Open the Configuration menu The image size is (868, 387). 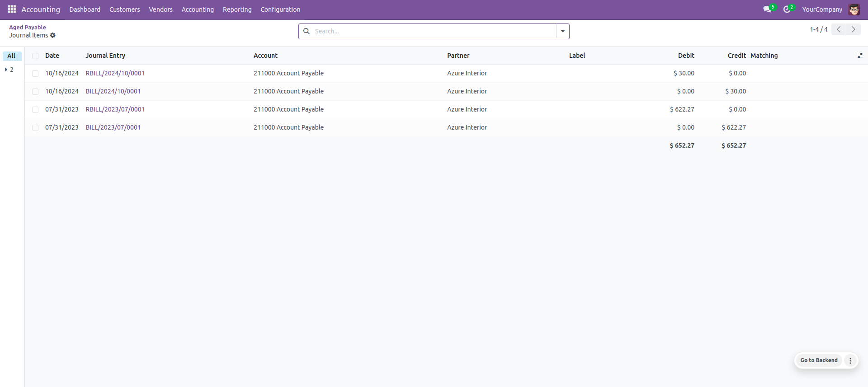click(280, 9)
